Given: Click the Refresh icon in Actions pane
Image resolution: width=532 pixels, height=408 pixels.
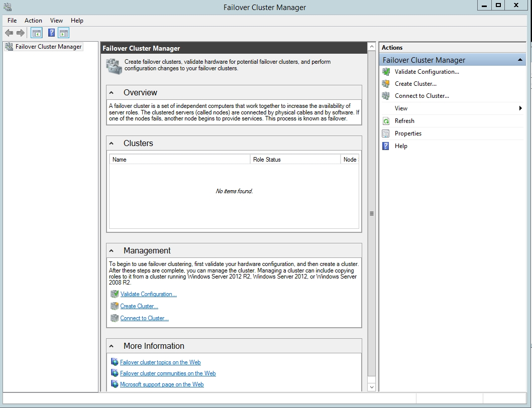Looking at the screenshot, I should pos(386,120).
